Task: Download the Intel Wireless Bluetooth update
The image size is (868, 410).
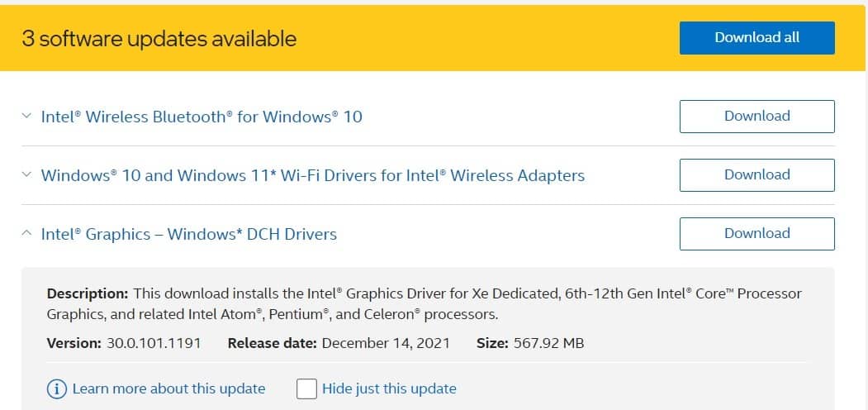Action: (x=757, y=117)
